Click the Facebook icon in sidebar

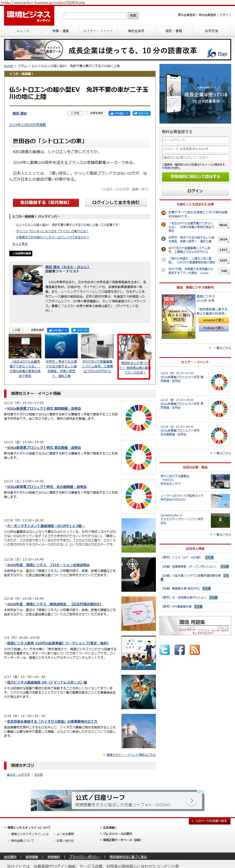tap(180, 649)
